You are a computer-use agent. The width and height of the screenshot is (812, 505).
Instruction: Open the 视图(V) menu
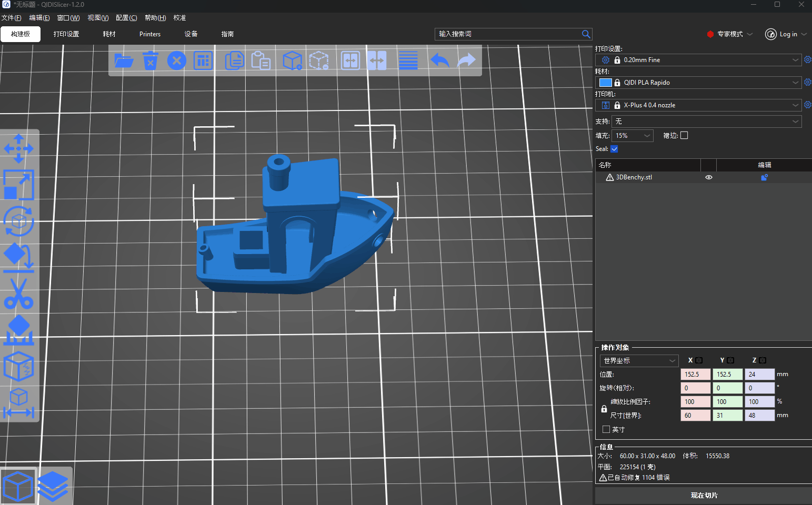(x=98, y=18)
